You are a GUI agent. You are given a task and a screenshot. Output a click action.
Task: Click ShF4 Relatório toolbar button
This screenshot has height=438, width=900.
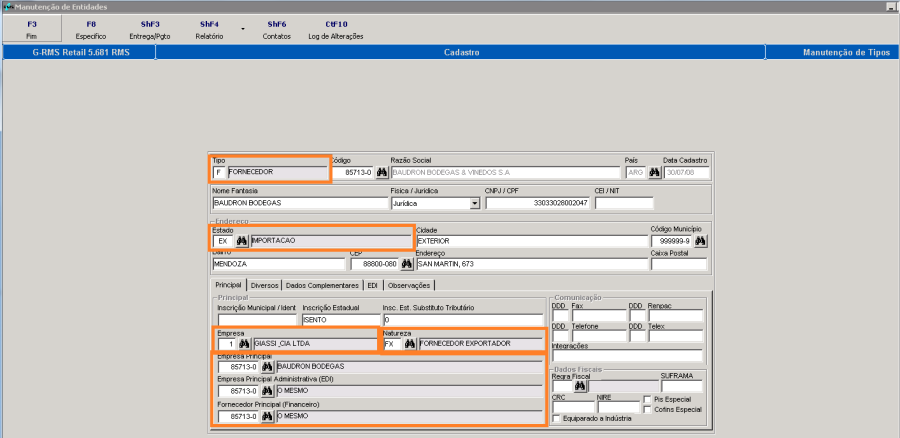pos(208,30)
